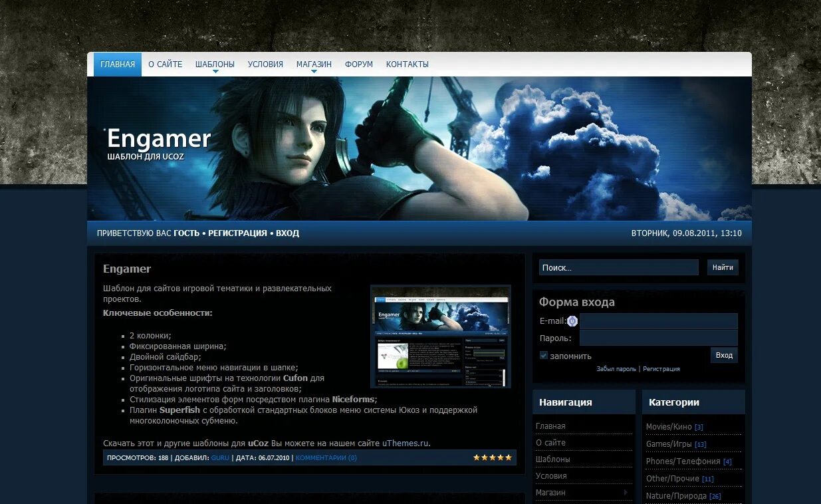Follow the ВХОД link in welcome bar
Viewport: 821px width, 504px height.
tap(287, 233)
